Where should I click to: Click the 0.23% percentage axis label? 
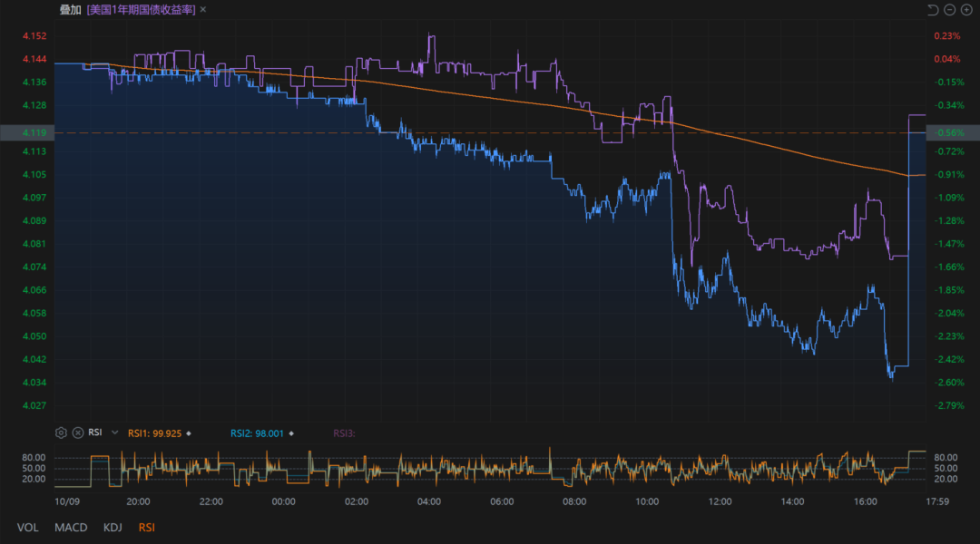[947, 36]
